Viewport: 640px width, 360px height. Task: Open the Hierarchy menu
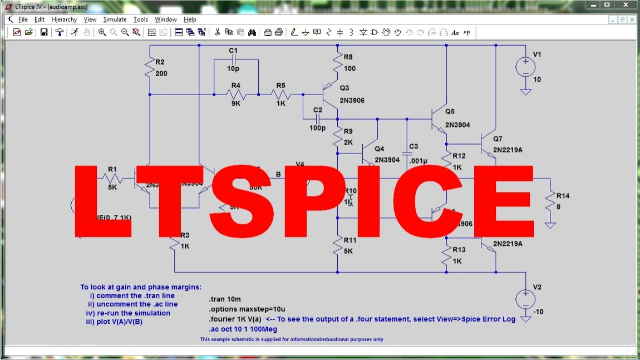(64, 20)
